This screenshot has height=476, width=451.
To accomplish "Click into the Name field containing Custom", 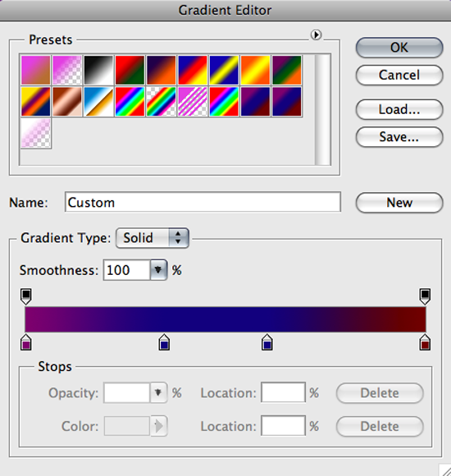I will coord(203,202).
